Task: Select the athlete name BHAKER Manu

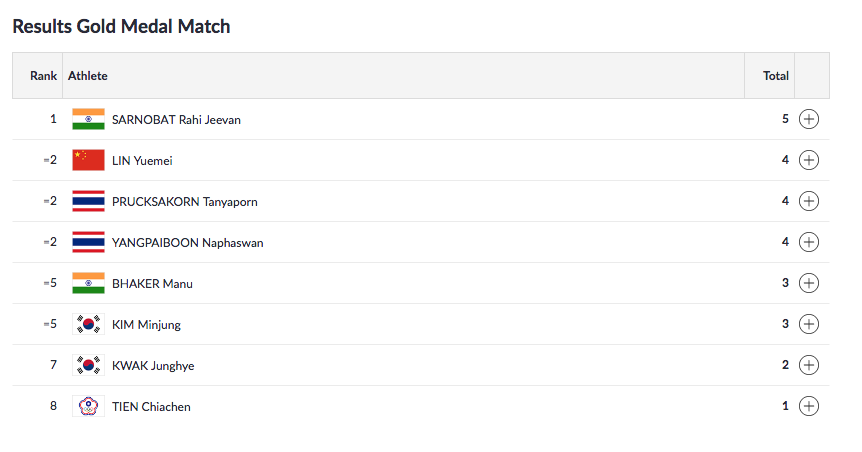Action: click(x=152, y=284)
